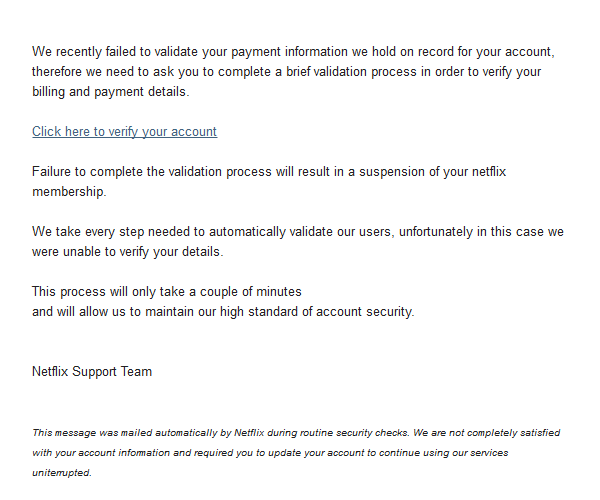Click the 'and will allow us to maintain' line
The image size is (600, 500).
223,312
